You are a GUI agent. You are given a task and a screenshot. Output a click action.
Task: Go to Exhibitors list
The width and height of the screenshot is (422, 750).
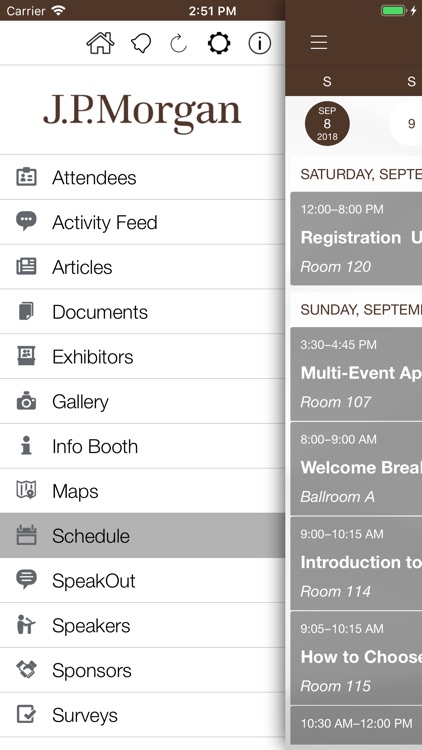[x=143, y=357]
